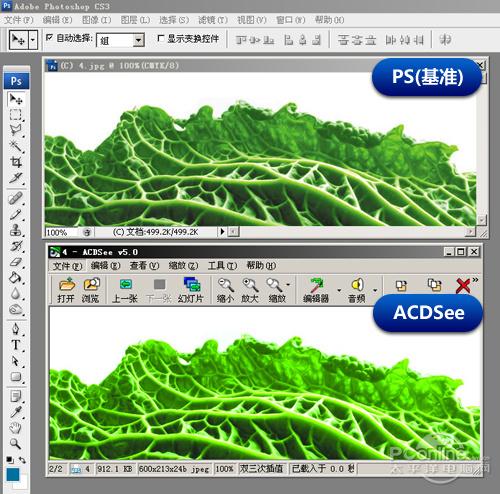Open ACDSee 工具(T) menu
This screenshot has width=500, height=494.
tap(222, 266)
